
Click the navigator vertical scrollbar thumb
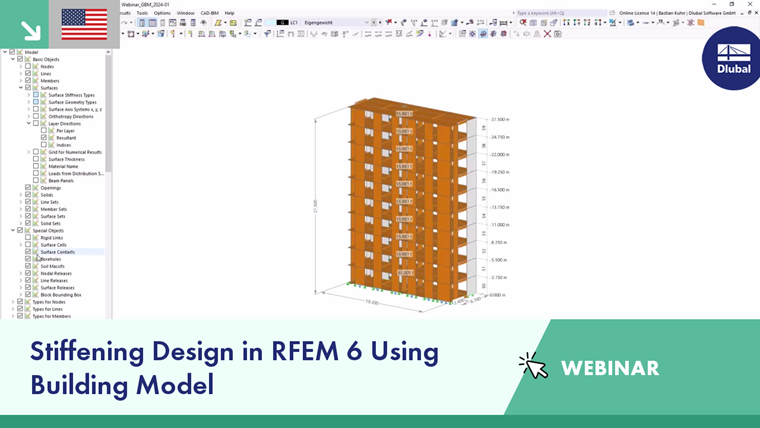[x=109, y=114]
